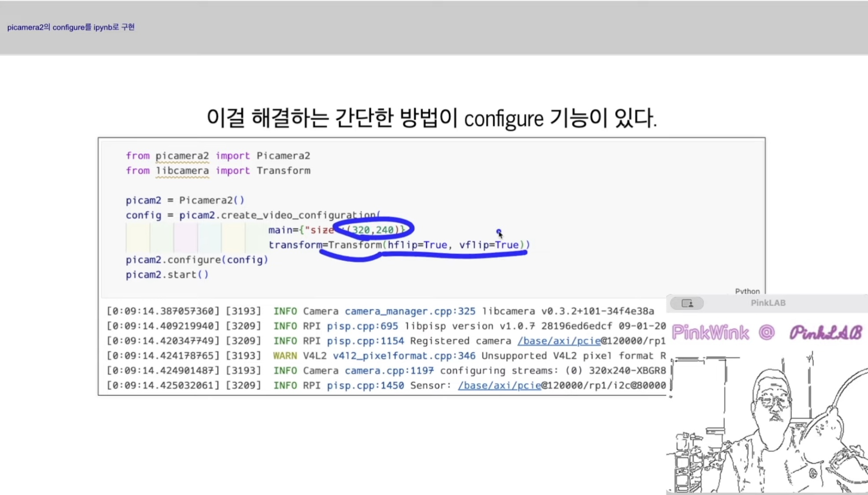This screenshot has width=868, height=495.
Task: Click the PinkLAB window title bar
Action: [x=768, y=303]
